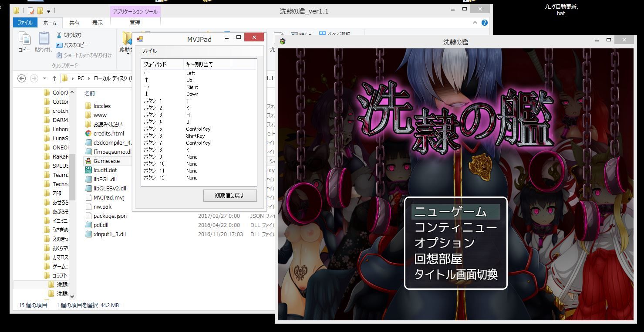
Task: Open the ColorJ folder in the tree
Action: [56, 92]
